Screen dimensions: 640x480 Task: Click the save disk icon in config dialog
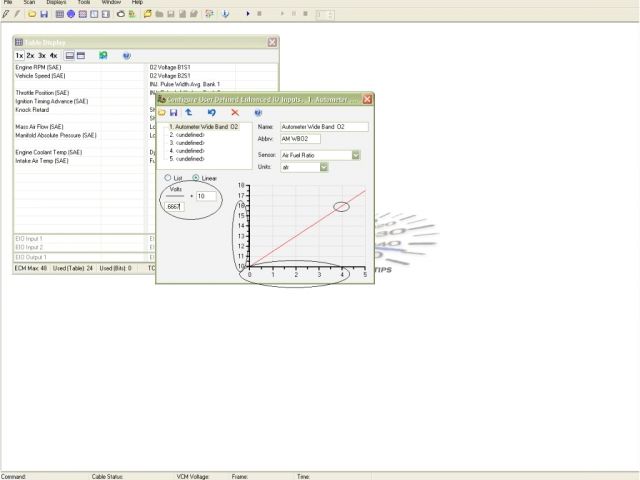(175, 113)
